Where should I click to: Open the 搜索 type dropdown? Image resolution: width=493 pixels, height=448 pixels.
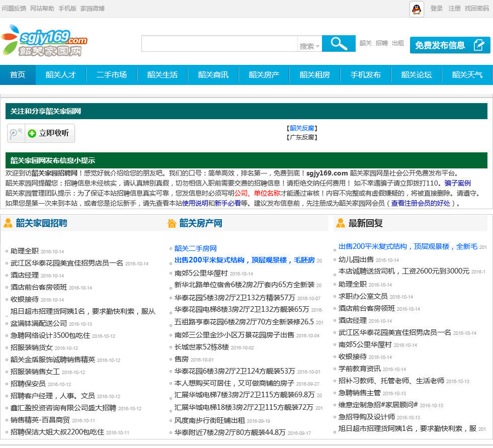point(309,46)
